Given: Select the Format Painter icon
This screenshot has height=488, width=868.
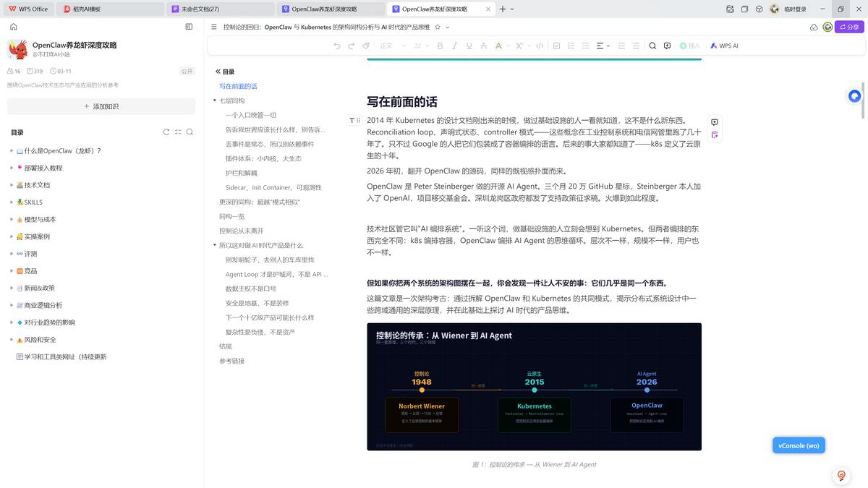Looking at the screenshot, I should point(366,46).
